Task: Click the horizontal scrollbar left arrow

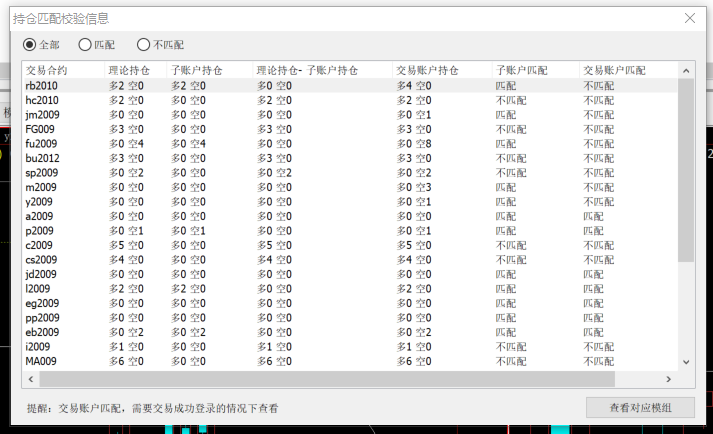Action: click(x=30, y=379)
